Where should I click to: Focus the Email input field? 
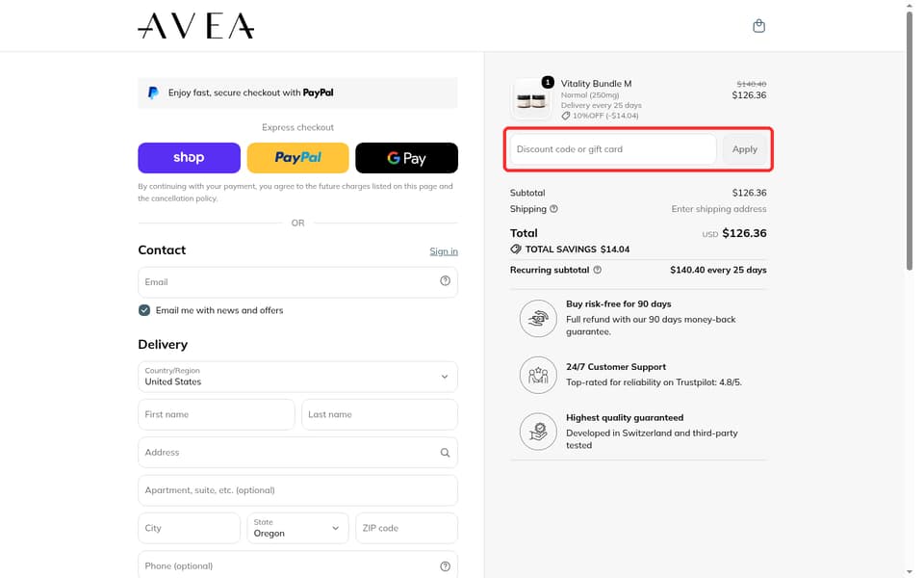[x=297, y=282]
